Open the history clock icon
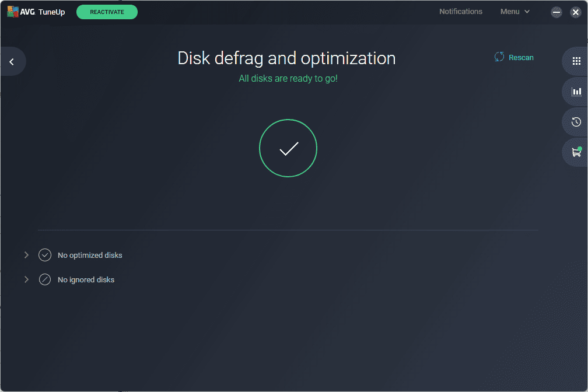This screenshot has width=588, height=392. coord(576,122)
